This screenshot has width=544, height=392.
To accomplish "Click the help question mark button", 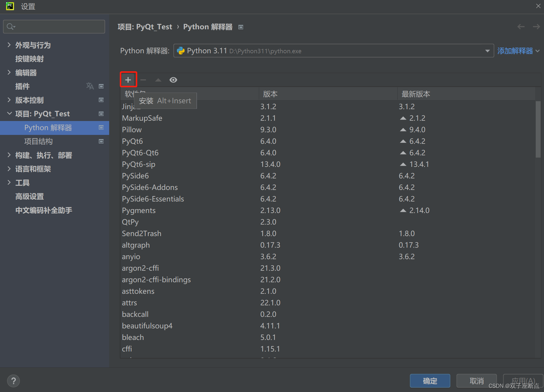I will click(13, 381).
